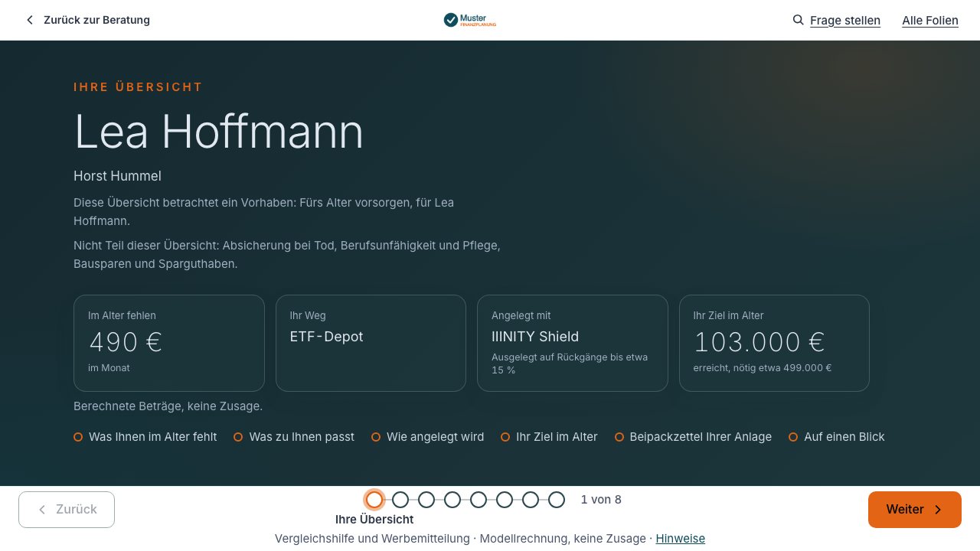Go to section Beipackzettel Ihrer Anlage
Viewport: 980px width, 551px height.
[x=693, y=437]
